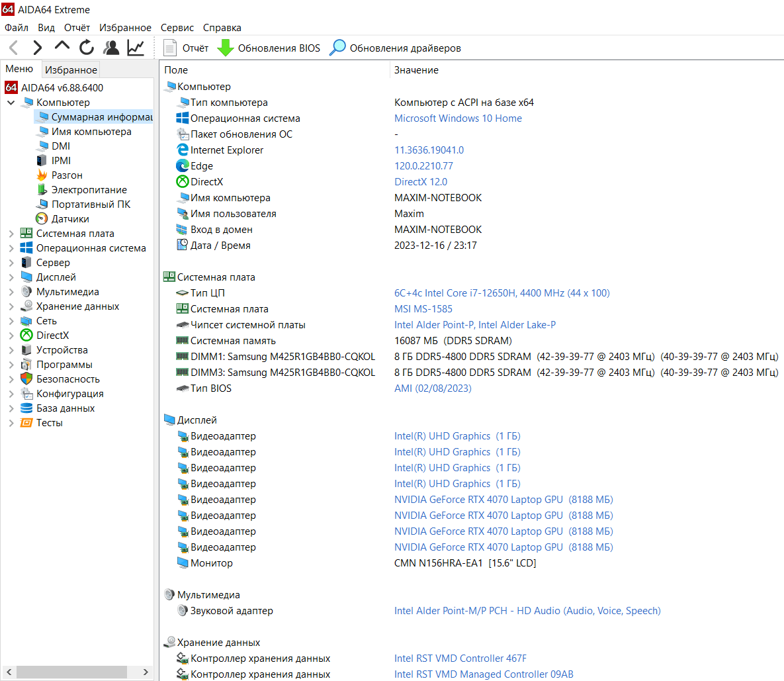Open Microsoft Windows 10 Home link
This screenshot has width=784, height=681.
point(458,118)
